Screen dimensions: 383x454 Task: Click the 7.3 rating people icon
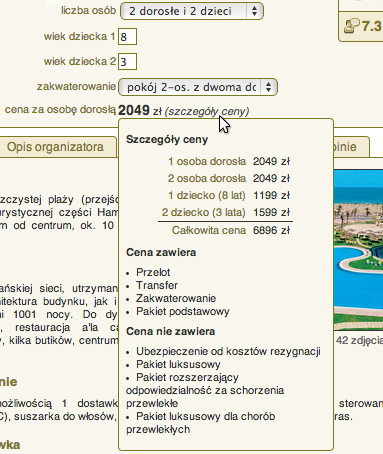351,26
